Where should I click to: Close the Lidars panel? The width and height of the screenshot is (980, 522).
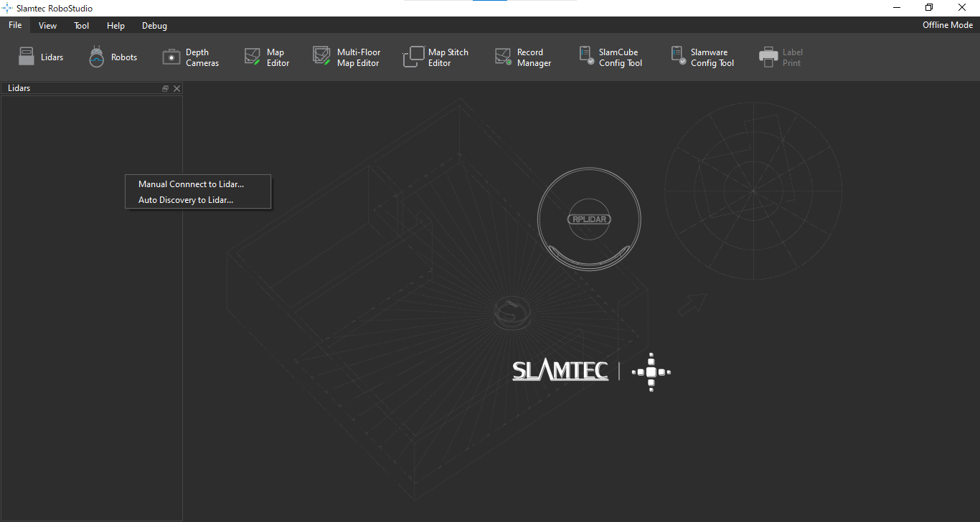click(x=177, y=89)
